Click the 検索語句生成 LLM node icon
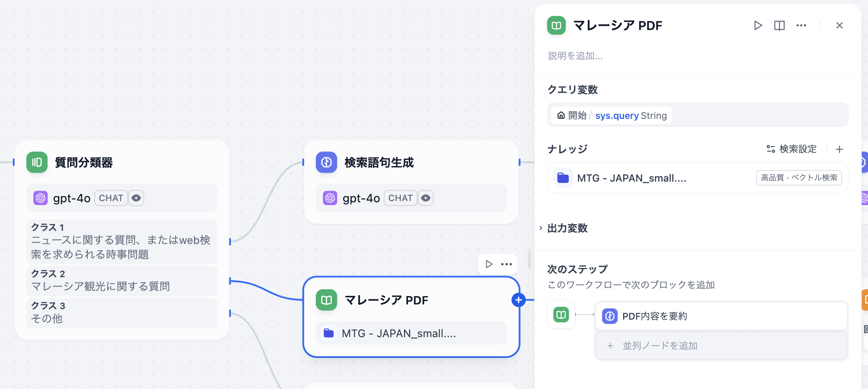868x389 pixels. (x=327, y=163)
